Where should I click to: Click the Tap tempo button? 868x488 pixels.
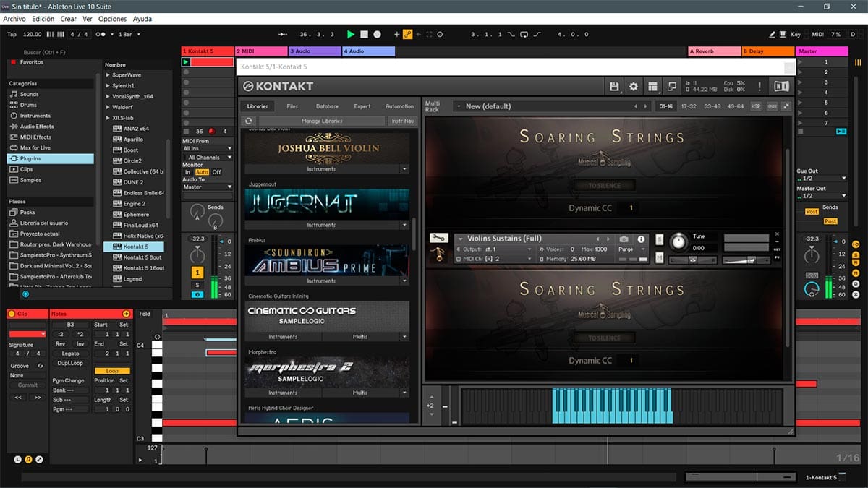(x=12, y=34)
